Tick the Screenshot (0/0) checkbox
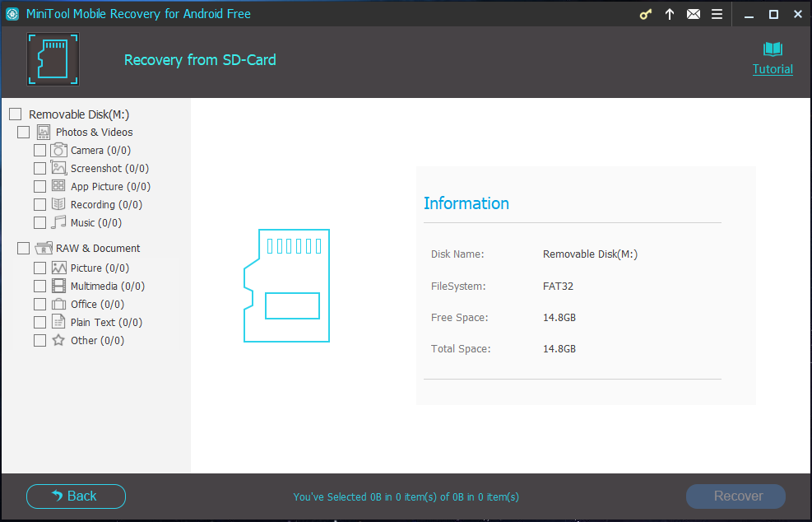 pos(39,169)
